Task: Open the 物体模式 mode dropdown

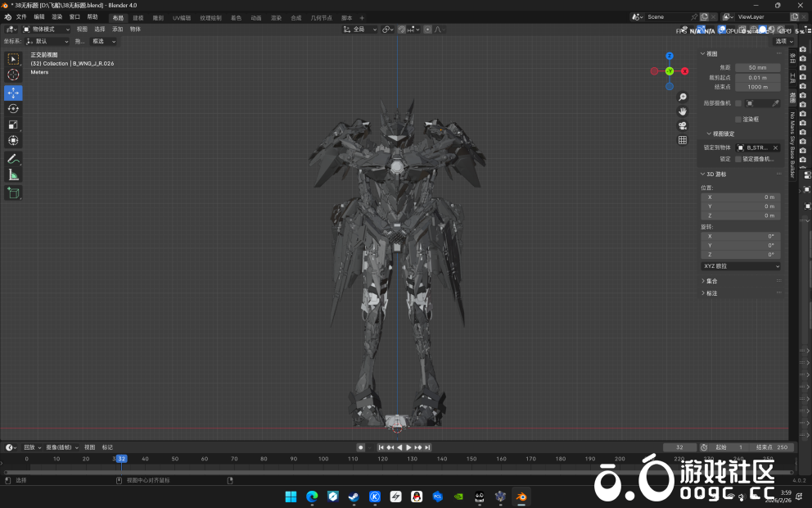Action: click(47, 29)
